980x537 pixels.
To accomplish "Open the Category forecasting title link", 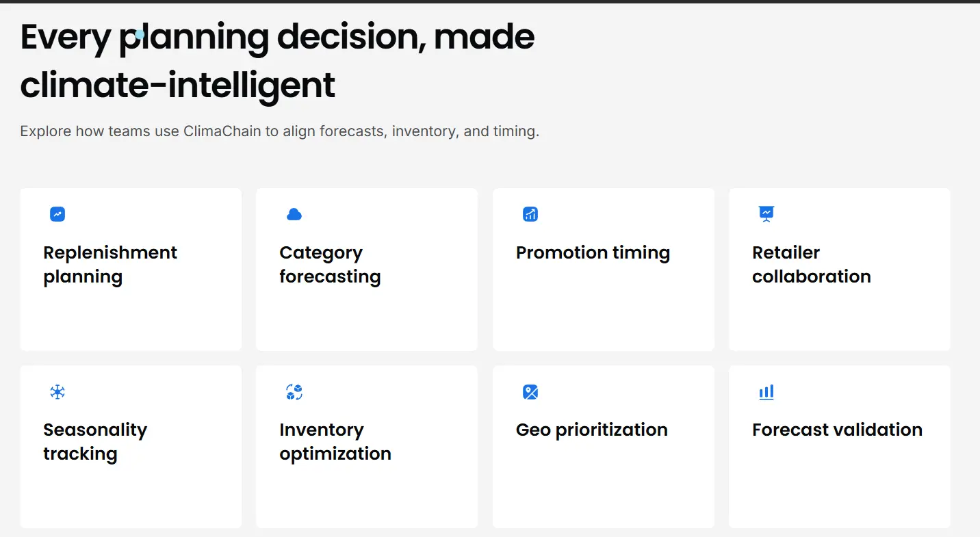I will (330, 264).
